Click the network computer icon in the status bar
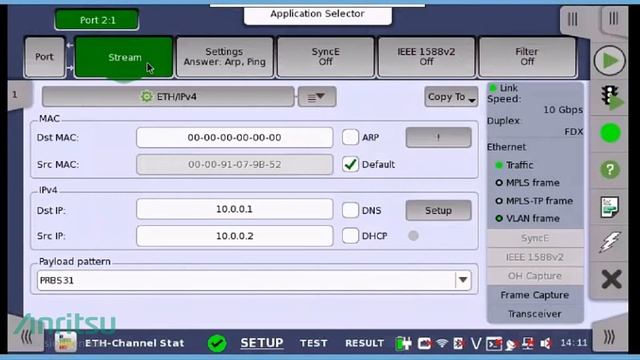 528,344
